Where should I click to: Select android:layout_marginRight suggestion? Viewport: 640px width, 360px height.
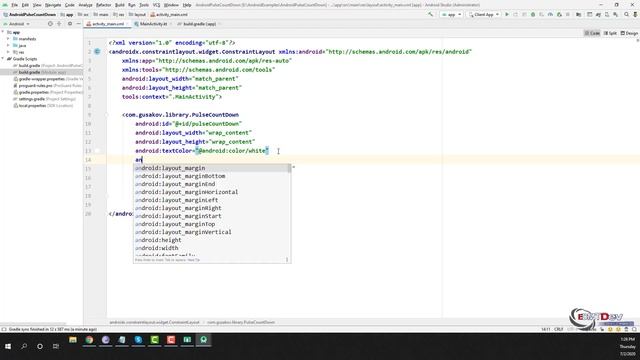pos(211,208)
